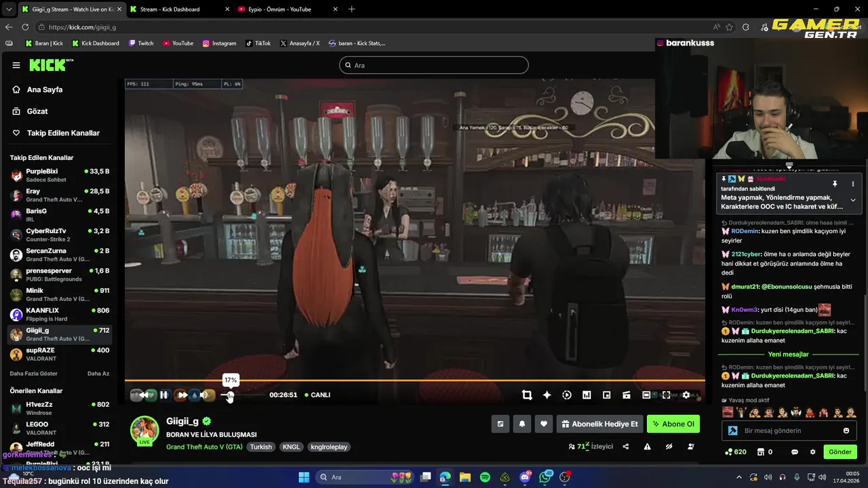The width and height of the screenshot is (868, 488).
Task: Select the Turkish tag
Action: pos(260,447)
